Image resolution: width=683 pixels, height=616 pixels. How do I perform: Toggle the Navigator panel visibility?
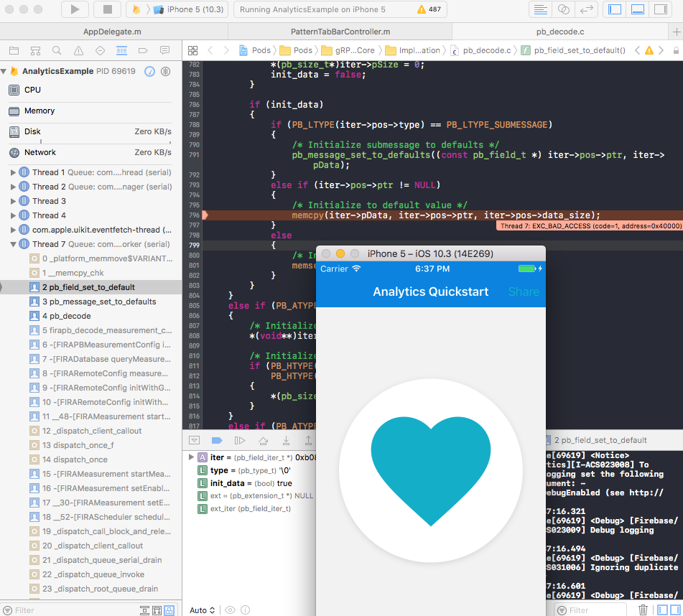[614, 9]
